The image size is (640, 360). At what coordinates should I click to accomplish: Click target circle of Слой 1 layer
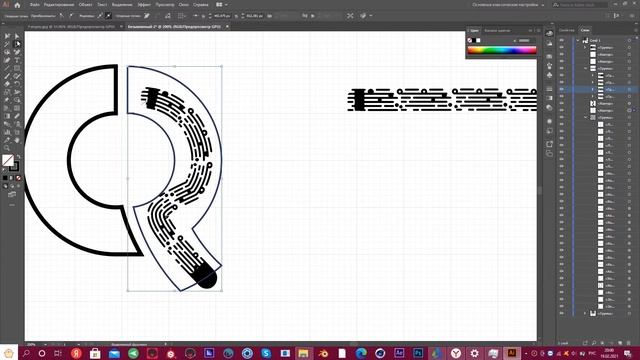(x=629, y=40)
